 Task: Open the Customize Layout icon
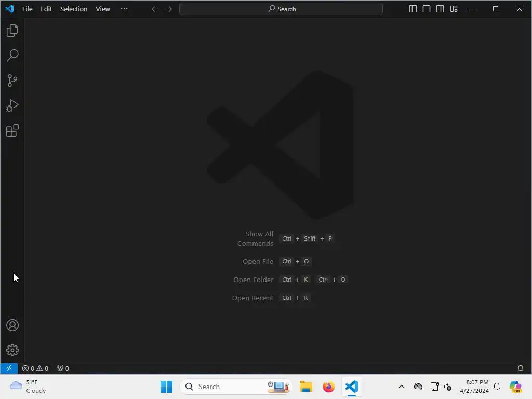click(x=454, y=9)
